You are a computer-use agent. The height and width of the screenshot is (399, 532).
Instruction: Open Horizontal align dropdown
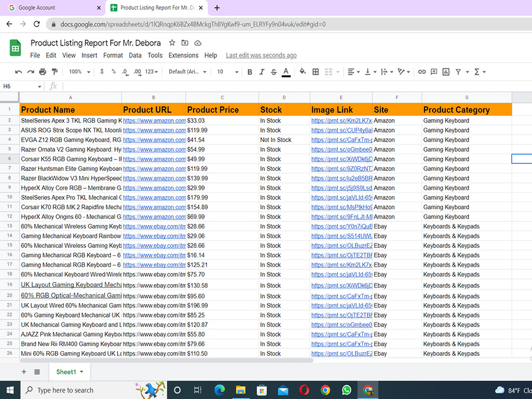coord(354,72)
